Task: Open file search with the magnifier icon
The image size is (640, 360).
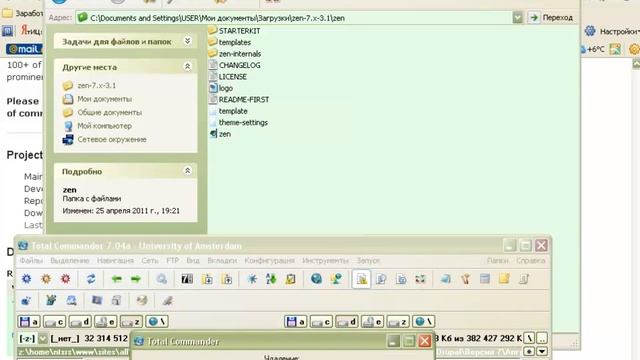Action: (162, 279)
